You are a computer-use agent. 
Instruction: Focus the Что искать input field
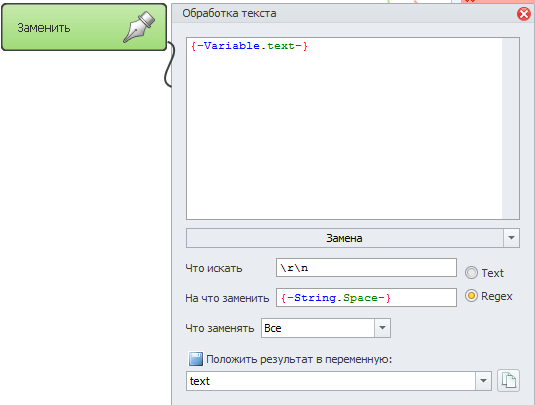coord(366,268)
